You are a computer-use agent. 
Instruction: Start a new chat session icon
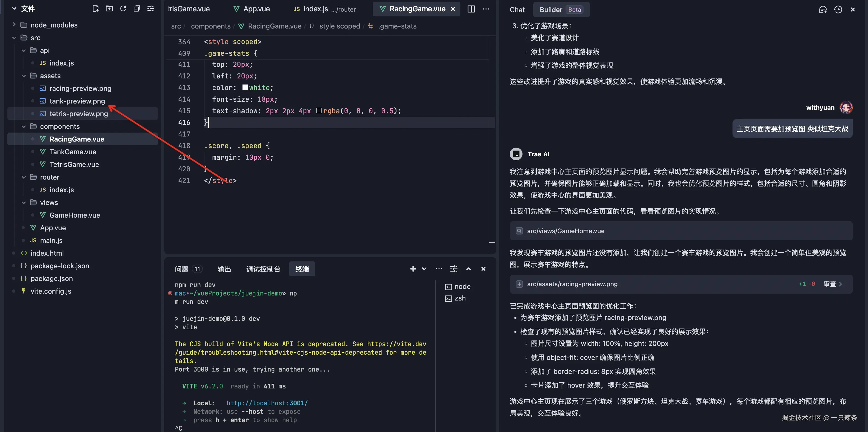[x=823, y=10]
